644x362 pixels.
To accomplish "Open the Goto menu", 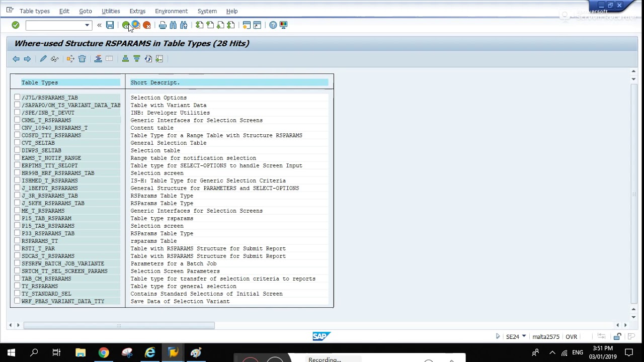I will click(86, 11).
